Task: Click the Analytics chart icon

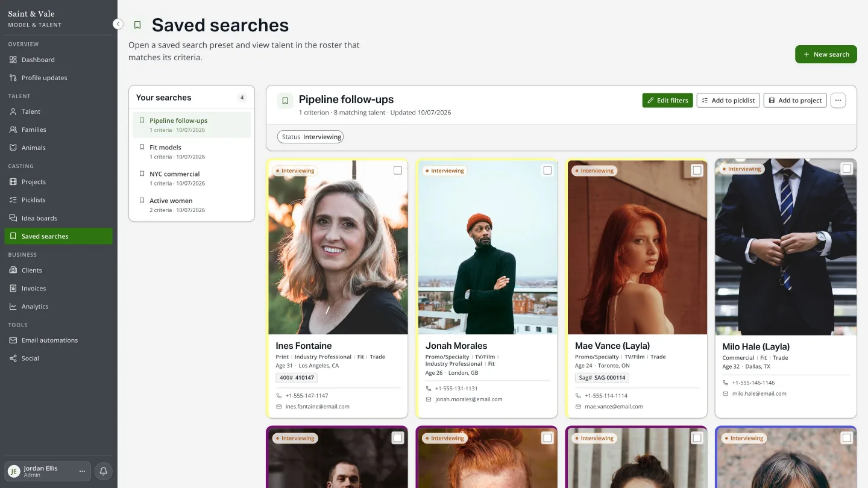Action: click(x=13, y=307)
